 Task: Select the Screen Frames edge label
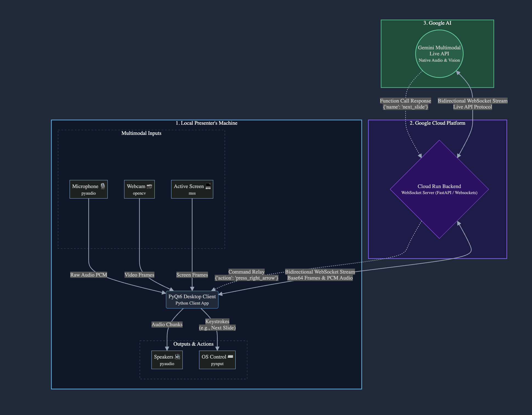pyautogui.click(x=192, y=275)
